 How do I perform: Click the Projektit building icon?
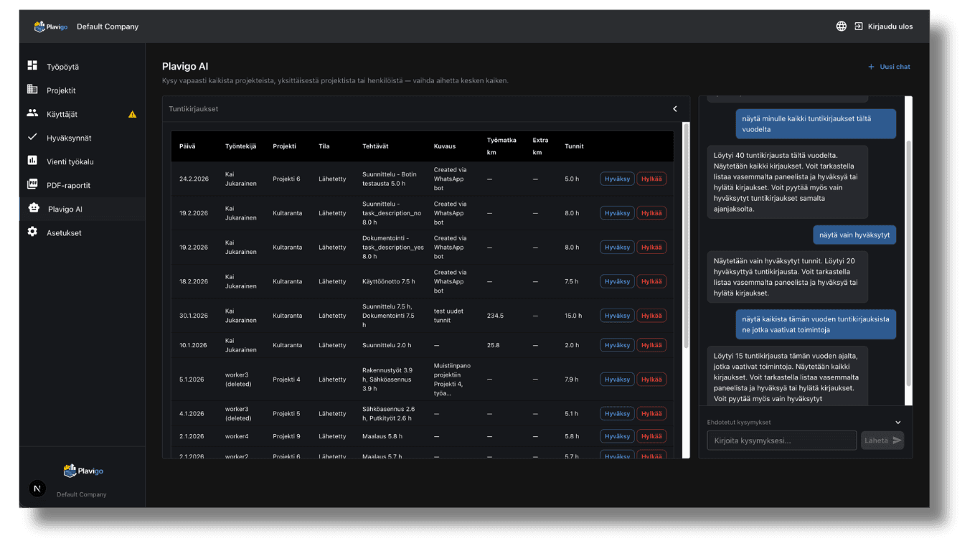point(32,90)
